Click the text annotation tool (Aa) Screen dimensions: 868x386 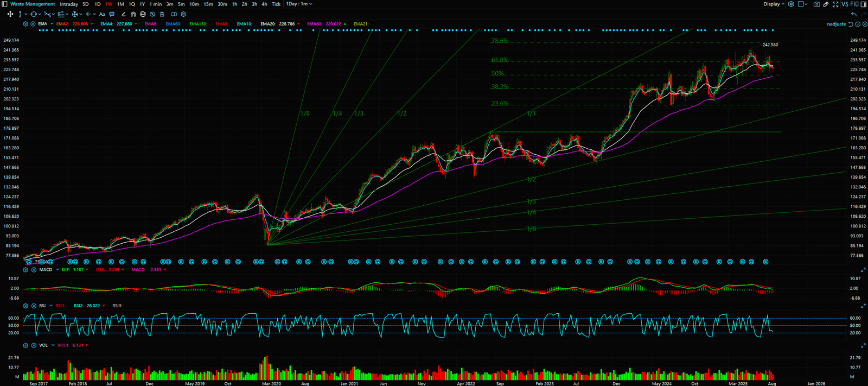click(102, 14)
